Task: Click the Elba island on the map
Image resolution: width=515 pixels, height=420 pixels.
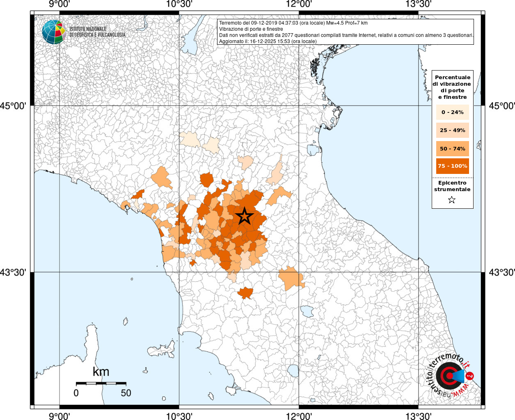Action: click(162, 352)
